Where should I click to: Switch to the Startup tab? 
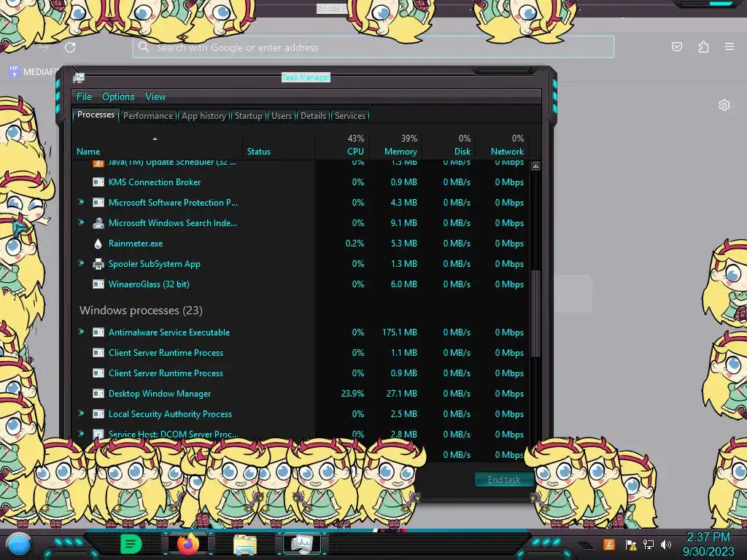point(248,116)
